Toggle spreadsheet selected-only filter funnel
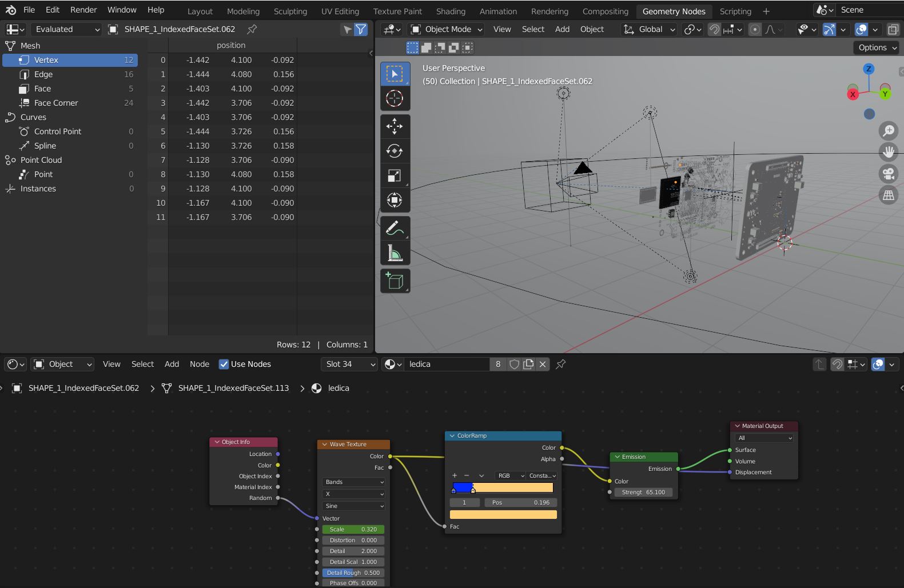Image resolution: width=904 pixels, height=588 pixels. [x=361, y=29]
